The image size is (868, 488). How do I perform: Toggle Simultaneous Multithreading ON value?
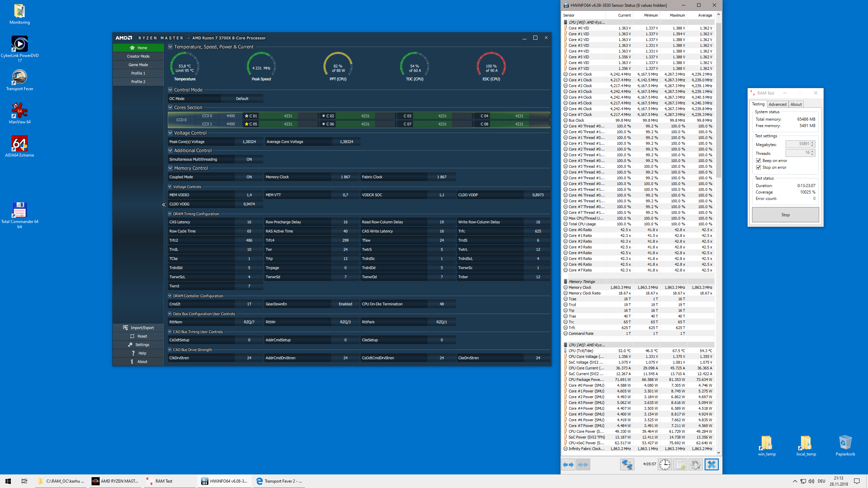pos(249,159)
